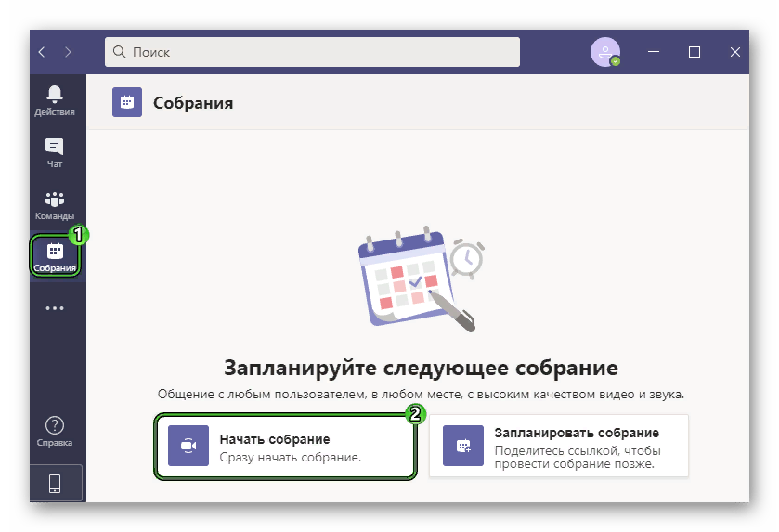Click the mobile device icon at sidebar bottom
The width and height of the screenshot is (779, 532).
click(55, 483)
